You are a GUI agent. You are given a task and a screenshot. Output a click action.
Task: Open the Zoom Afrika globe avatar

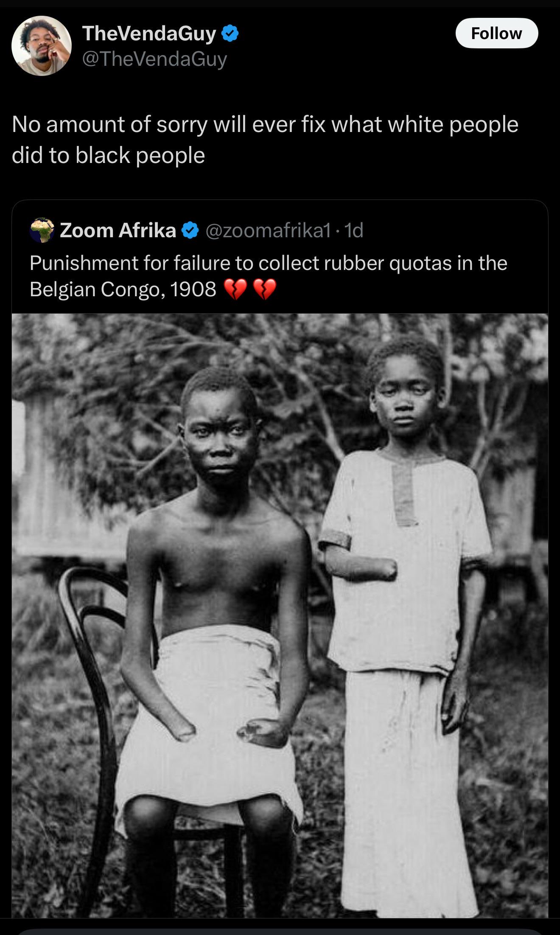(x=42, y=230)
